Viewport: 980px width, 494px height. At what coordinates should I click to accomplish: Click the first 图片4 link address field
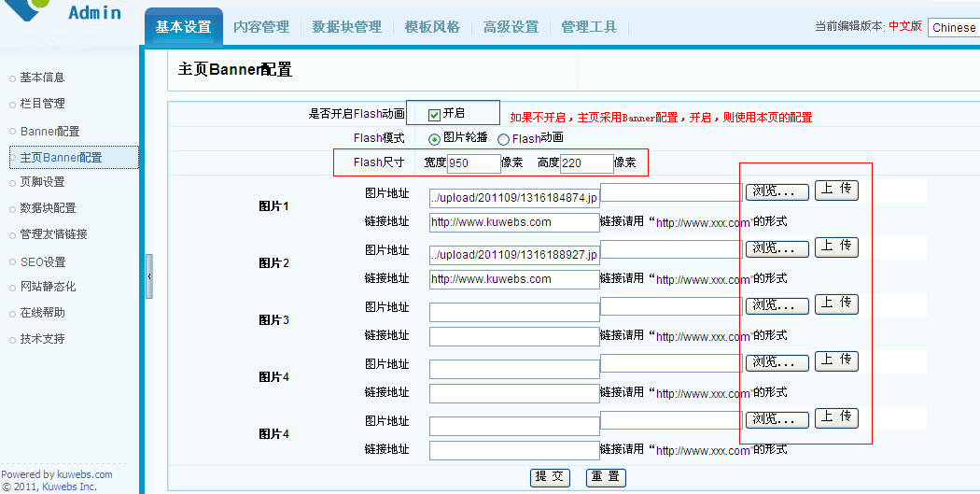[514, 393]
